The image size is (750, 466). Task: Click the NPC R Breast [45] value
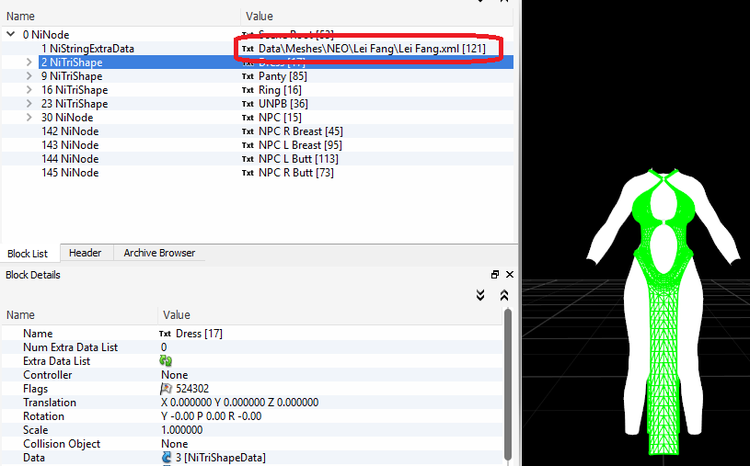(x=300, y=132)
